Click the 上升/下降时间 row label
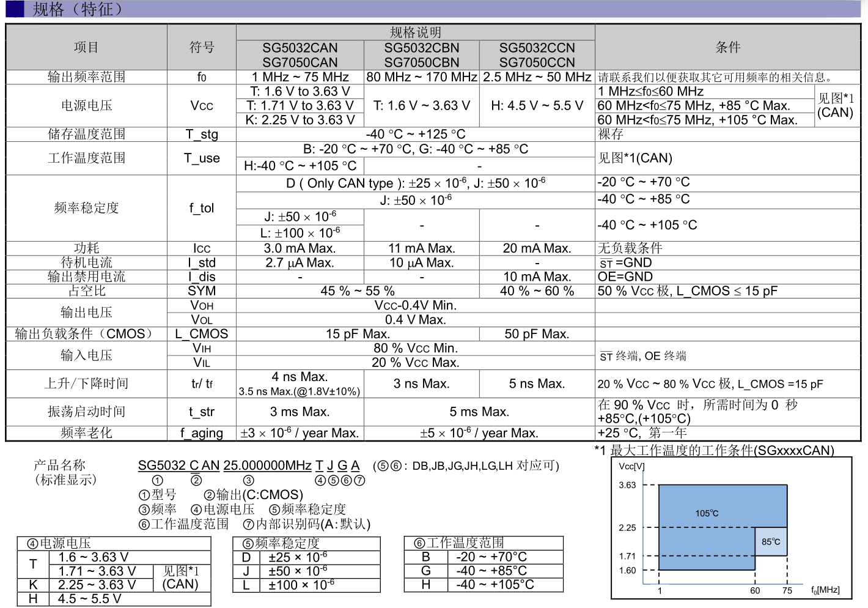 pyautogui.click(x=86, y=384)
